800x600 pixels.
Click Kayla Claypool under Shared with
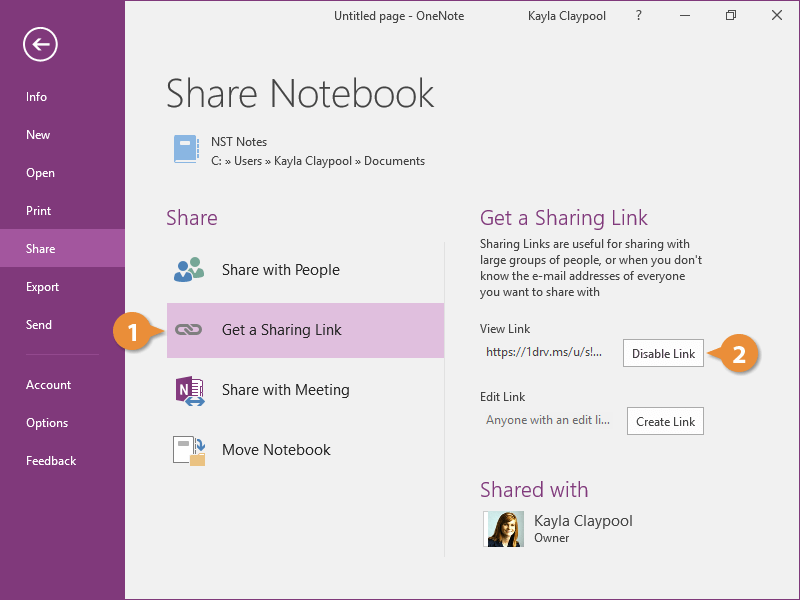(x=583, y=521)
